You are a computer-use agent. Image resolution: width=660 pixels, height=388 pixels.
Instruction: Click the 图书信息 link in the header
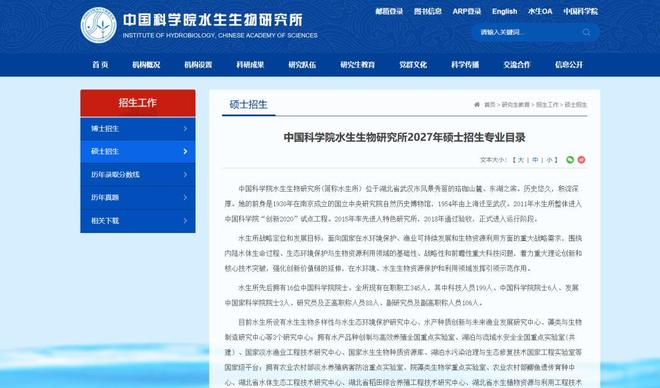(x=428, y=11)
